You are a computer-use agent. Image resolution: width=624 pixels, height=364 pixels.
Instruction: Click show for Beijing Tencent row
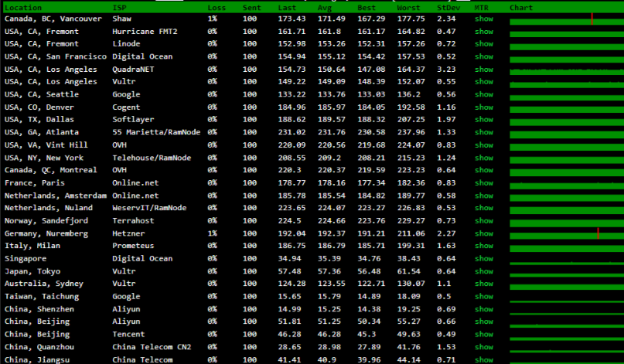[483, 334]
